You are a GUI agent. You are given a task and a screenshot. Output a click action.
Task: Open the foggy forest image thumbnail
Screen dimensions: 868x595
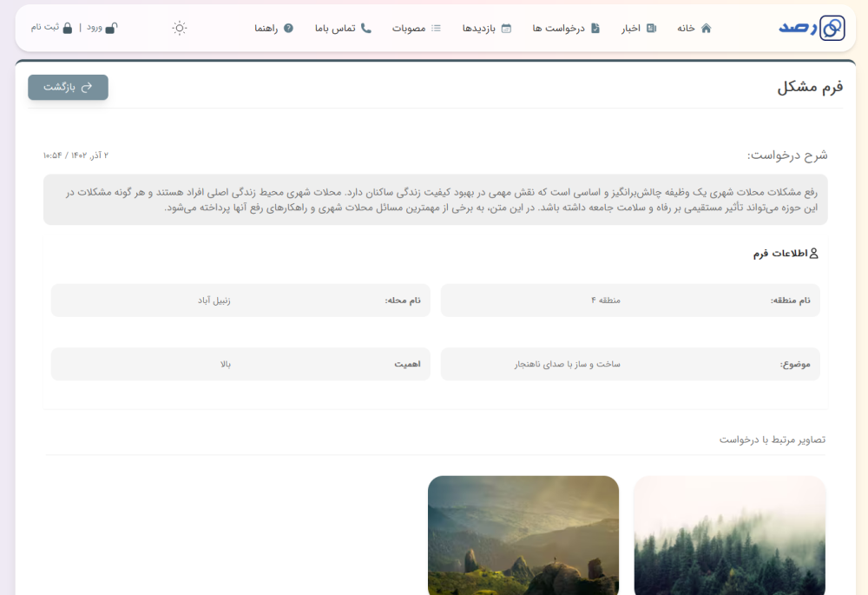click(x=729, y=535)
